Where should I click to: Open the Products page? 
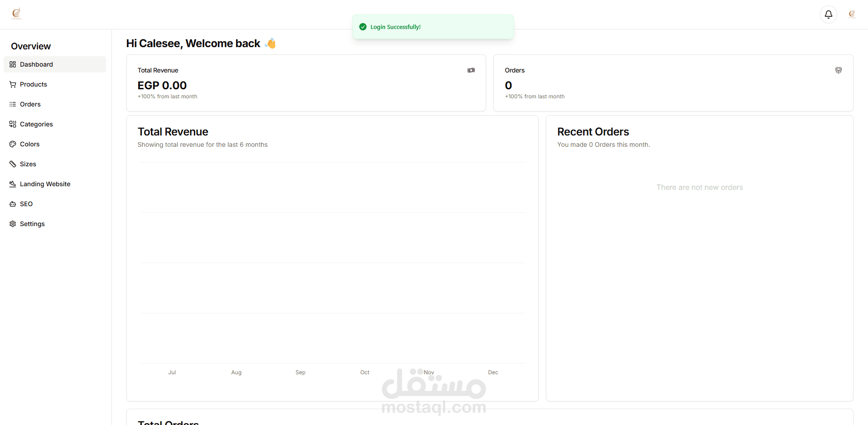34,84
